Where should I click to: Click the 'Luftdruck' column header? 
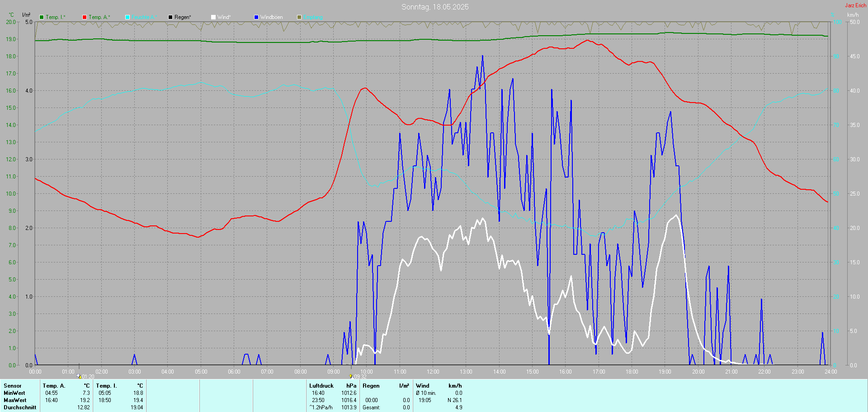321,386
